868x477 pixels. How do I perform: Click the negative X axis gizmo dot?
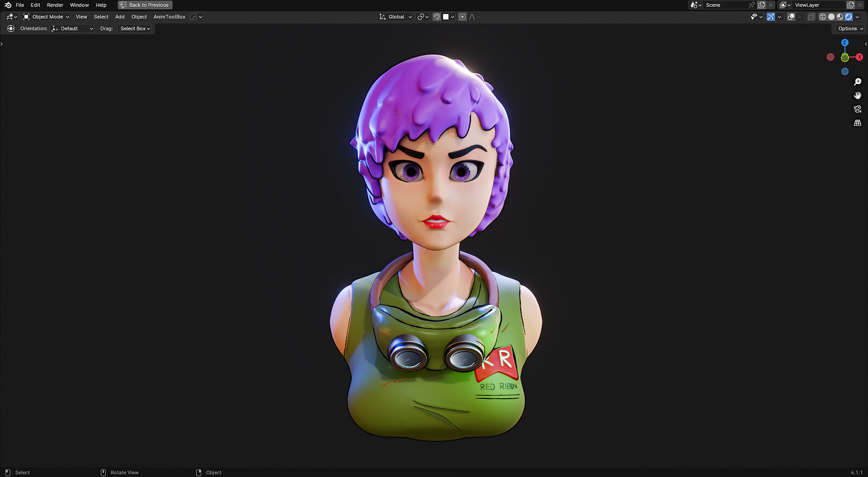(x=830, y=57)
